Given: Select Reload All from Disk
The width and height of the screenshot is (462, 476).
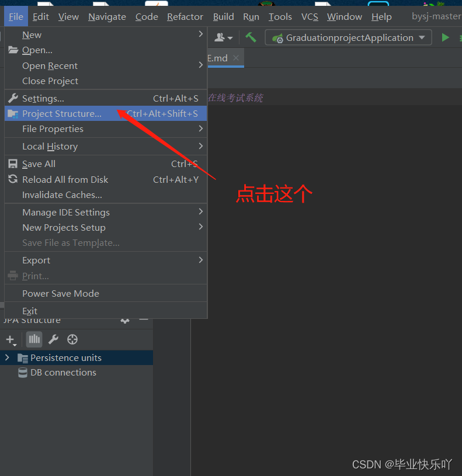Looking at the screenshot, I should click(106, 179).
